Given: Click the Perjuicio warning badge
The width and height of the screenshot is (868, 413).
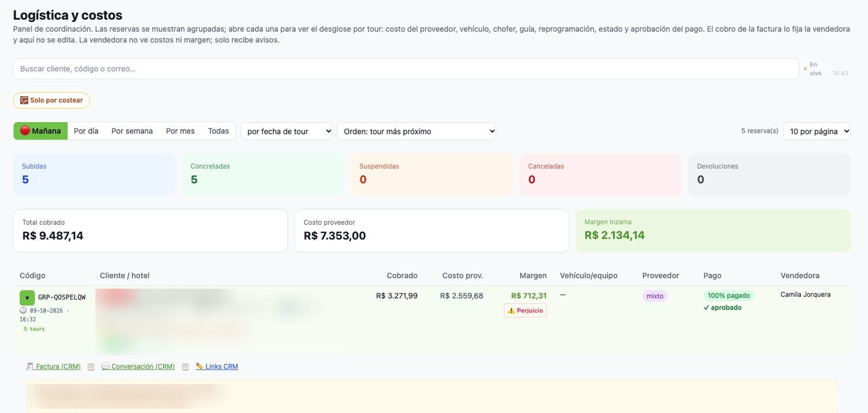Looking at the screenshot, I should point(525,310).
